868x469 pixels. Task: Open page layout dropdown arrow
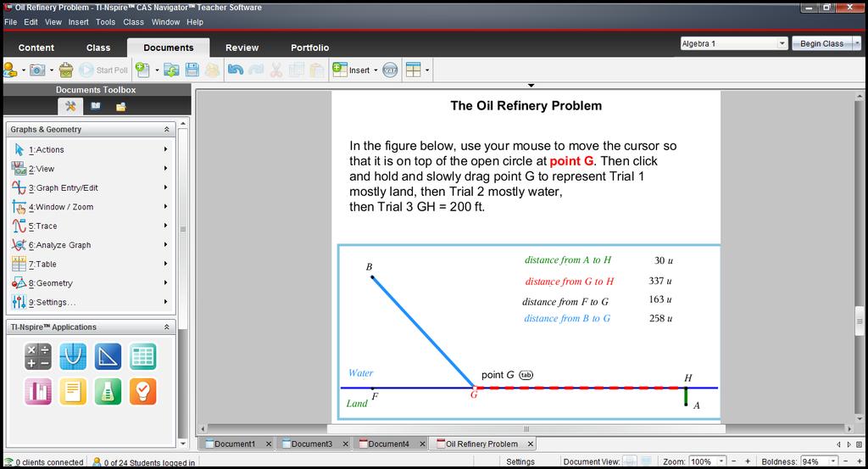(427, 70)
